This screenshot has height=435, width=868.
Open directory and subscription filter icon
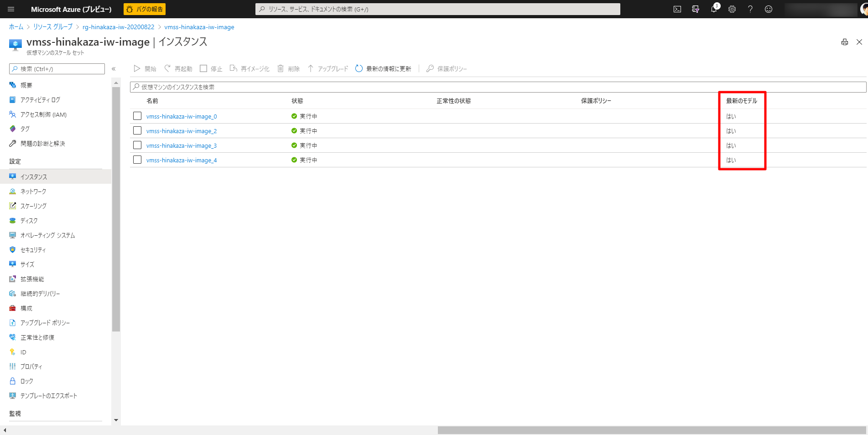pyautogui.click(x=696, y=9)
